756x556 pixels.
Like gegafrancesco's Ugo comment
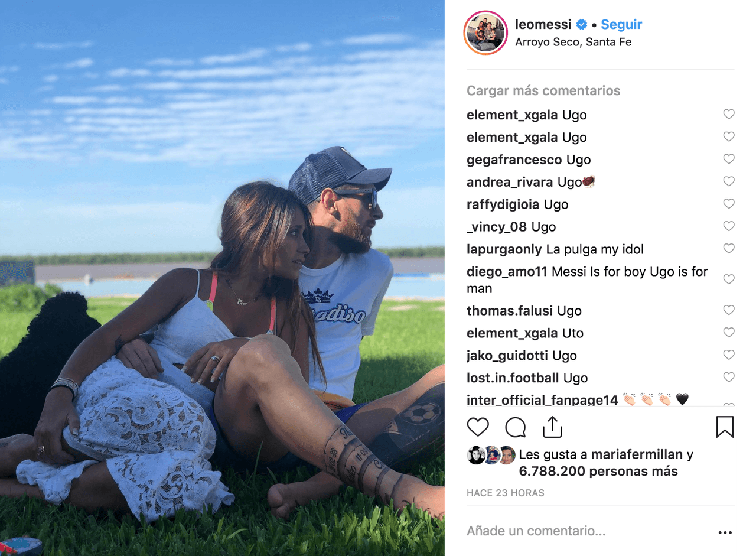click(729, 159)
